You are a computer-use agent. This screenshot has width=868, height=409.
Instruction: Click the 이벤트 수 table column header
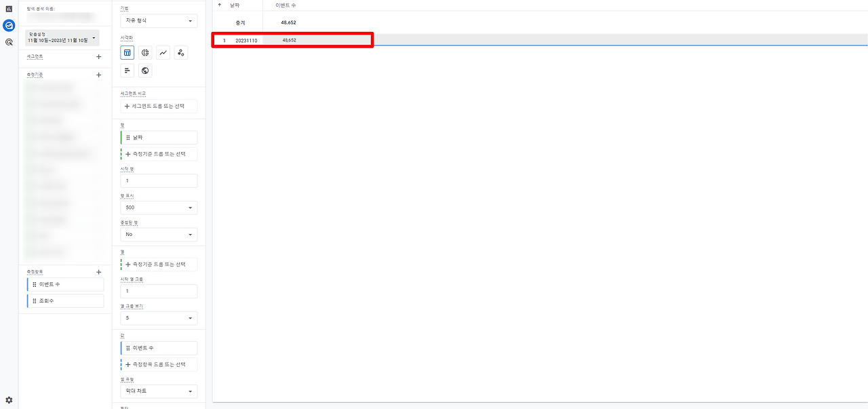click(x=285, y=5)
